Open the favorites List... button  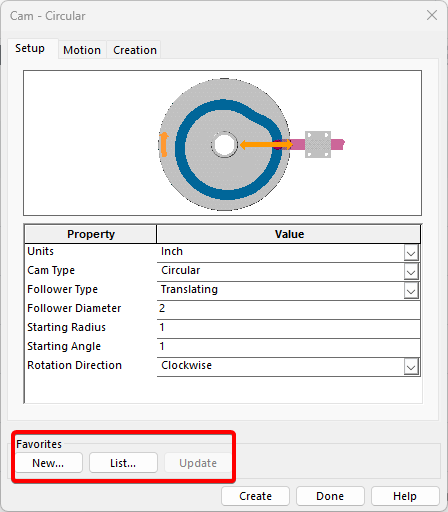[123, 463]
